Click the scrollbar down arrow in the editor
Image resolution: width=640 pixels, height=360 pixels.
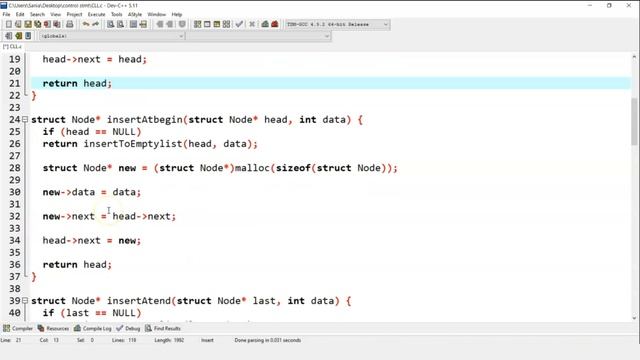click(x=634, y=318)
